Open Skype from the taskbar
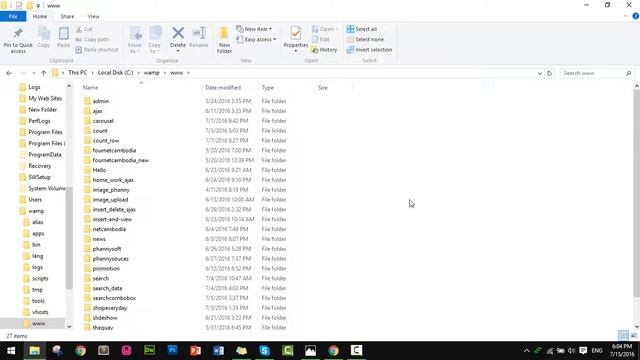The width and height of the screenshot is (640, 360). pos(264,351)
